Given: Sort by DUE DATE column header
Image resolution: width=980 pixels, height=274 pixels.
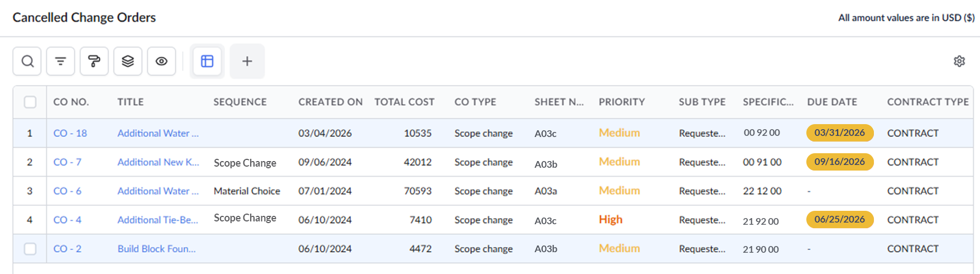Looking at the screenshot, I should pyautogui.click(x=832, y=102).
